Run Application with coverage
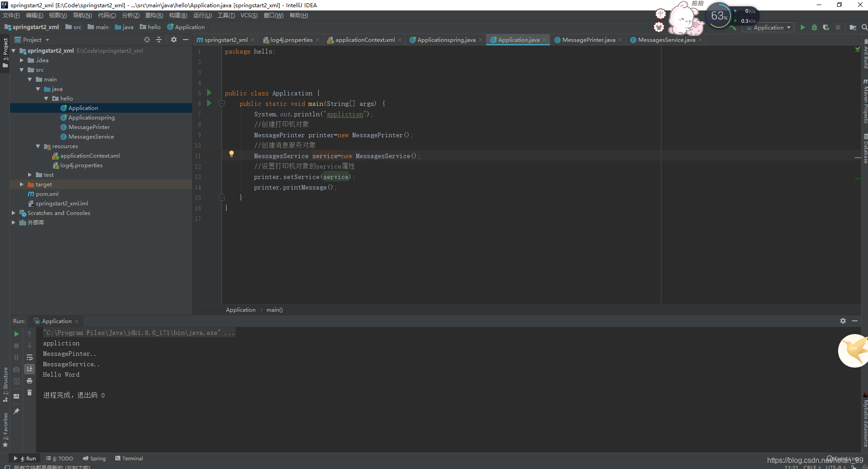Screen dimensions: 868x469 (826, 28)
